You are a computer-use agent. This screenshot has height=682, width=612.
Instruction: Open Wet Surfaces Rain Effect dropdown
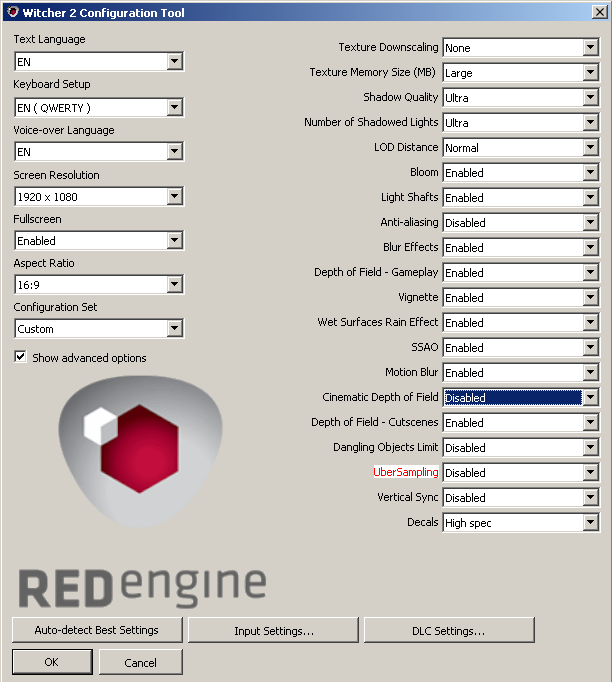521,323
